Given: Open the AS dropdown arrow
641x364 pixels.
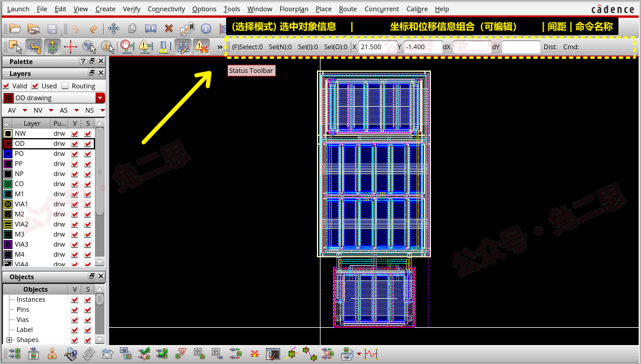Looking at the screenshot, I should (77, 110).
